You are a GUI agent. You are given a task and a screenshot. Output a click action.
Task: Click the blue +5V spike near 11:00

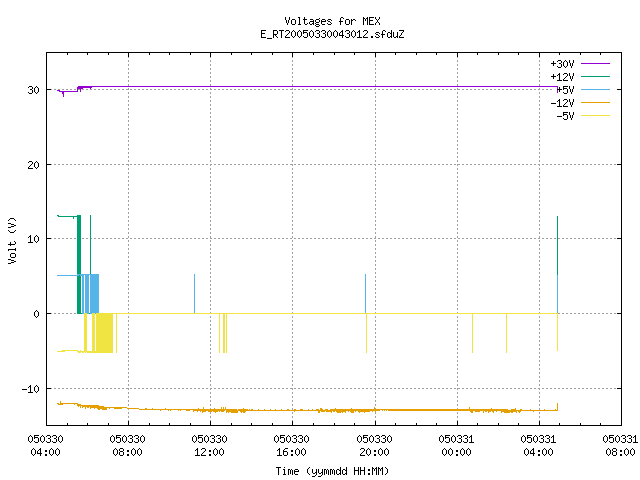194,294
